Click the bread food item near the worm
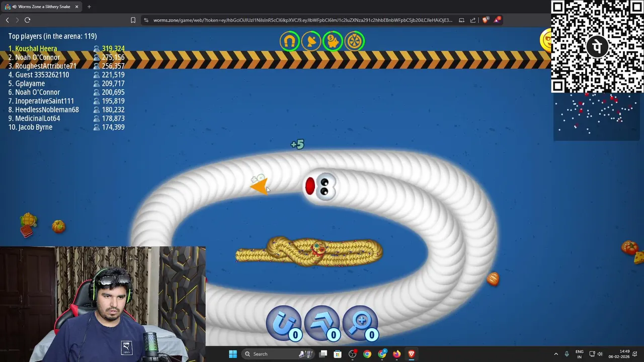 (493, 279)
